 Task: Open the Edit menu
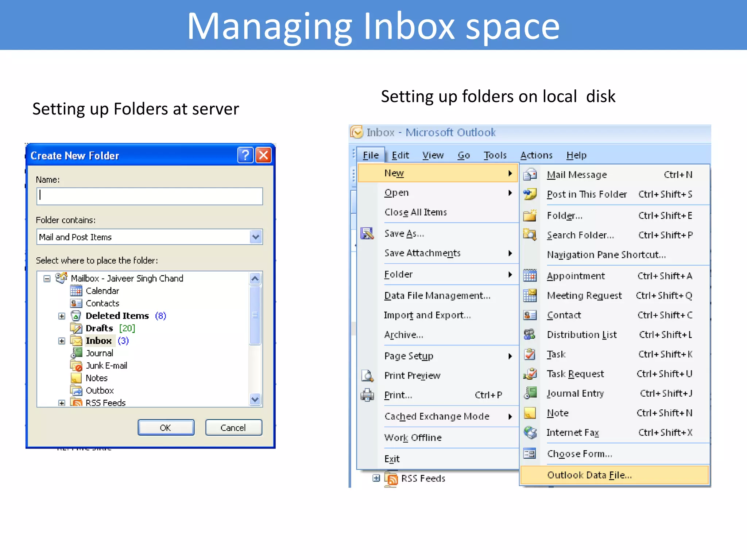[400, 155]
